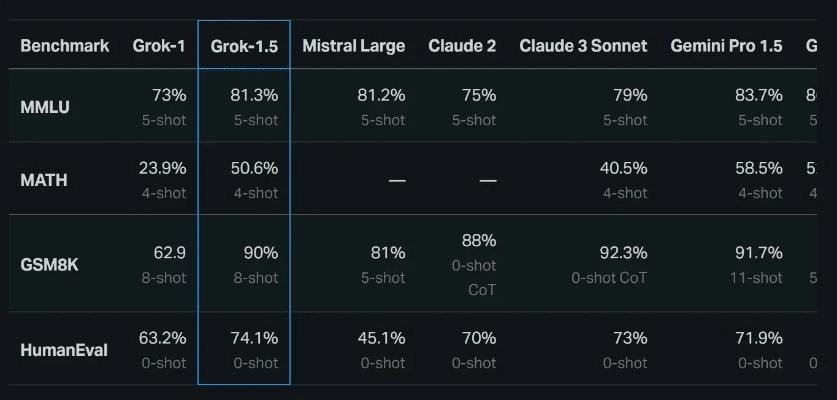The image size is (837, 400).
Task: Click the highlighted Grok-1.5 column header
Action: [x=244, y=46]
